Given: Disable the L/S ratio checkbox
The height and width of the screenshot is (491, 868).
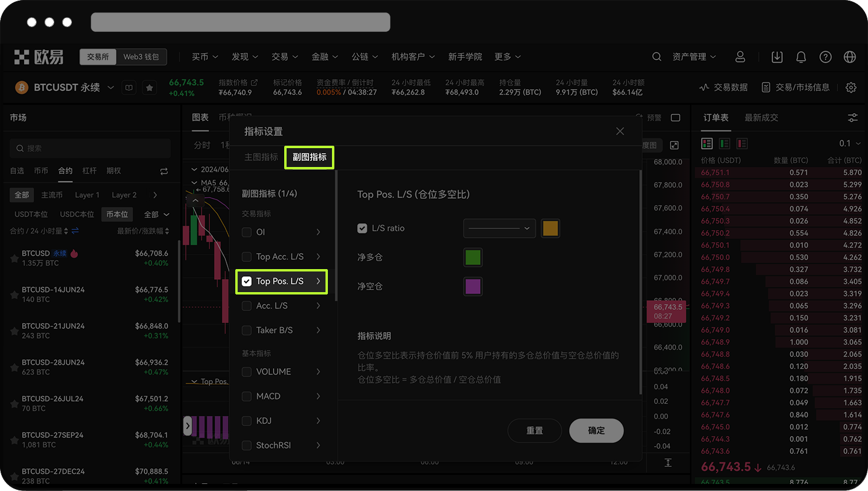Looking at the screenshot, I should point(362,228).
